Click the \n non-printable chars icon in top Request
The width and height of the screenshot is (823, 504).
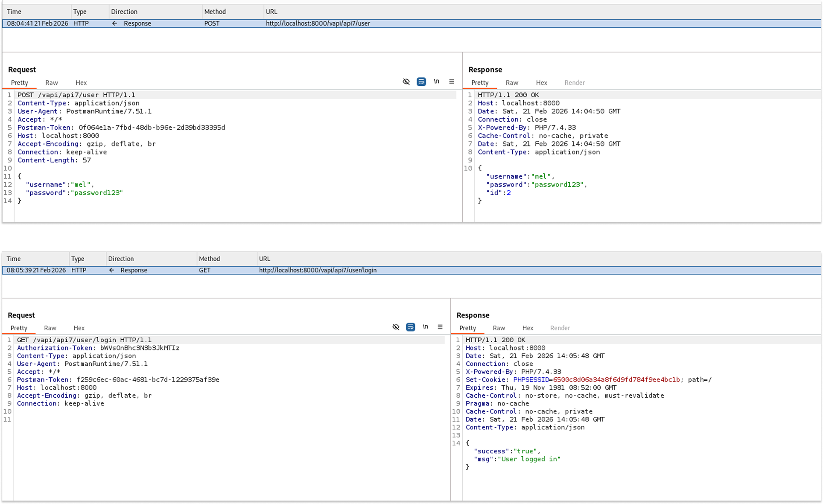click(x=436, y=82)
